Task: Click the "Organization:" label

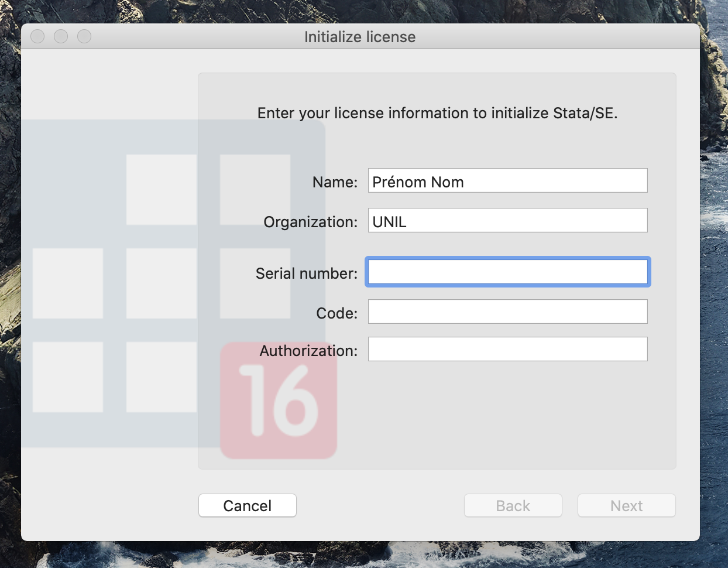Action: point(310,222)
